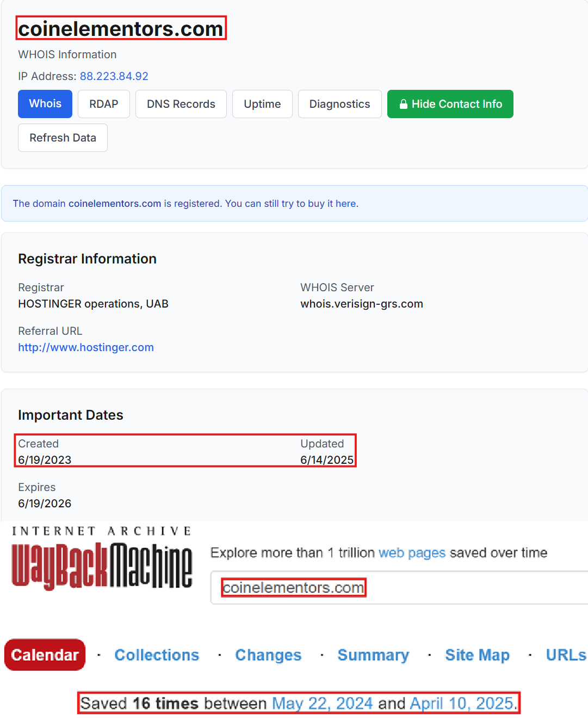Switch to the RDAP tab
The height and width of the screenshot is (718, 588).
click(104, 104)
